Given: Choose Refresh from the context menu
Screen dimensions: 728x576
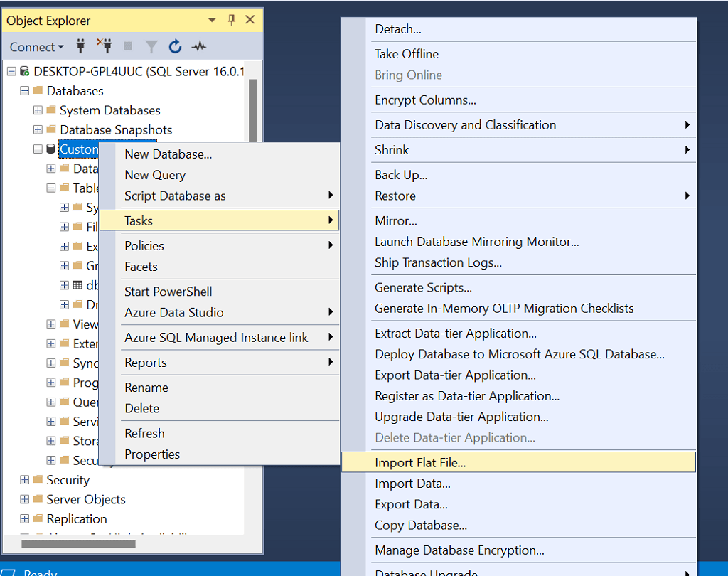Looking at the screenshot, I should click(220, 433).
